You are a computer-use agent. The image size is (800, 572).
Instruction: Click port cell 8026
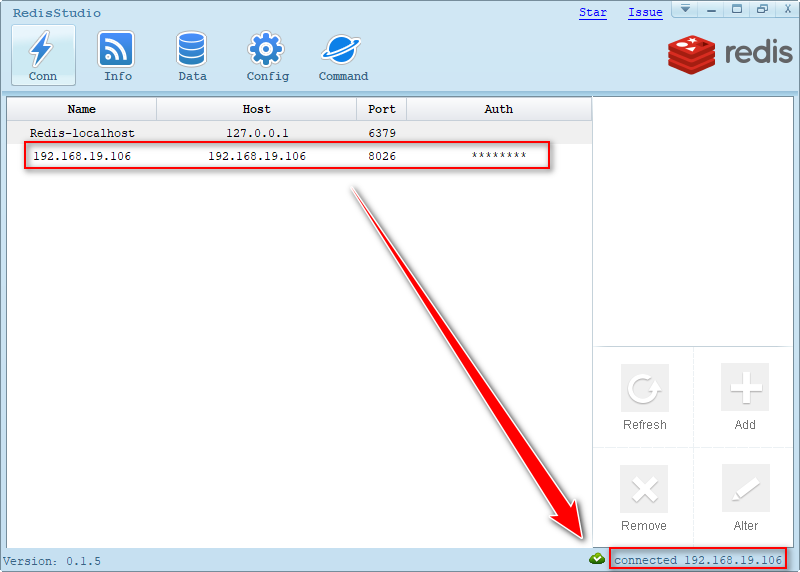point(382,156)
